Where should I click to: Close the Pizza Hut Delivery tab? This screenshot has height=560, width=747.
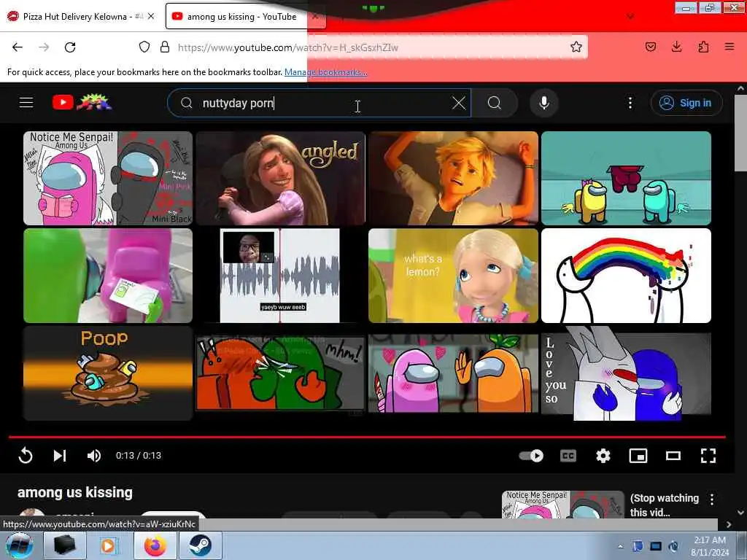coord(151,16)
